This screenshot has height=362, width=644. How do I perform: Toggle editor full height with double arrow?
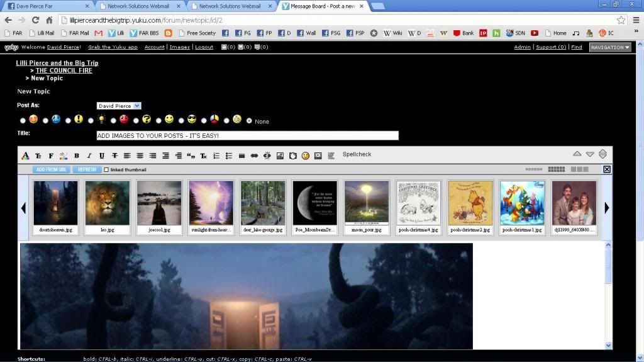tap(602, 154)
